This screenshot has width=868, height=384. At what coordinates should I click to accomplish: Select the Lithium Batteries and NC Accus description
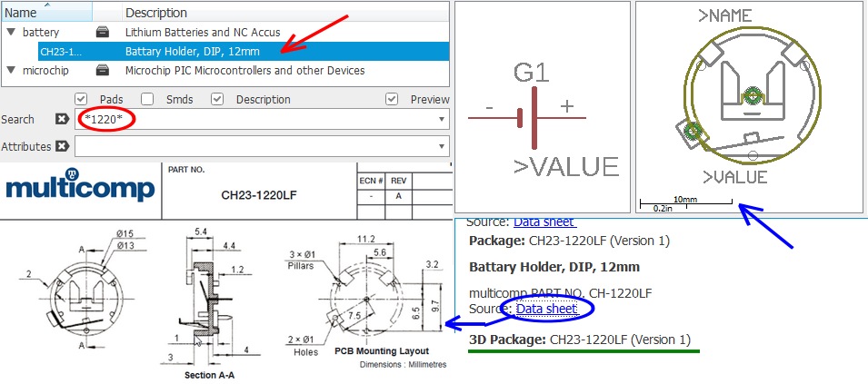click(x=203, y=32)
